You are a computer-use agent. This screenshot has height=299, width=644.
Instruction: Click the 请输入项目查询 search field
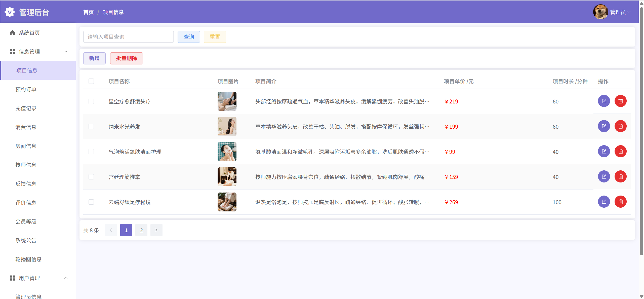(128, 37)
